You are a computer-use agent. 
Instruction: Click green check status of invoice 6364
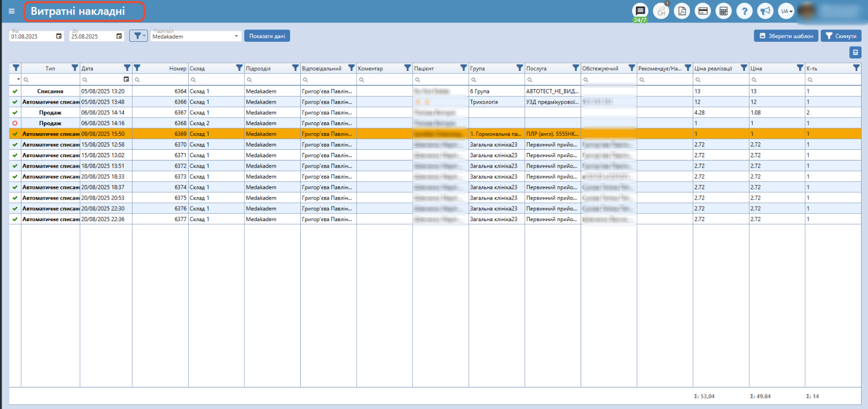pos(15,91)
